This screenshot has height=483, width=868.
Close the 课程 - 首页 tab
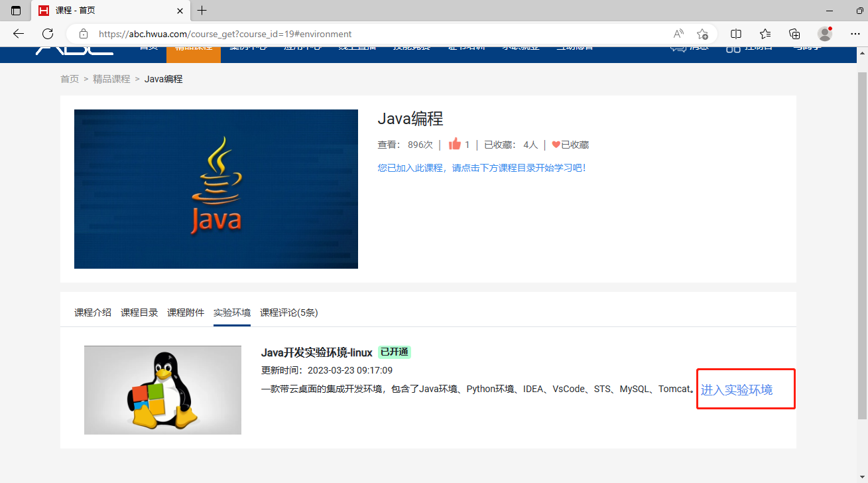click(180, 11)
